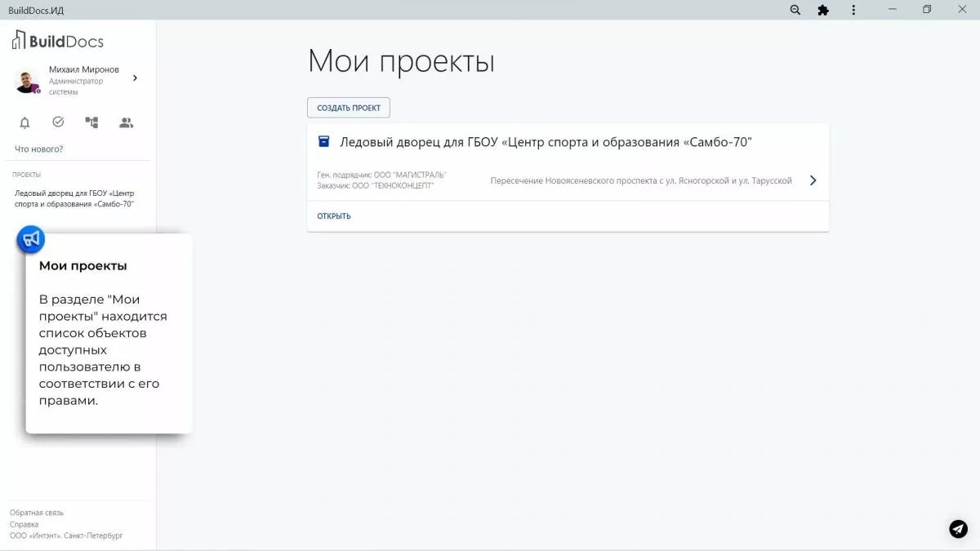Click the BuildDocs logo
The image size is (980, 551).
point(57,39)
